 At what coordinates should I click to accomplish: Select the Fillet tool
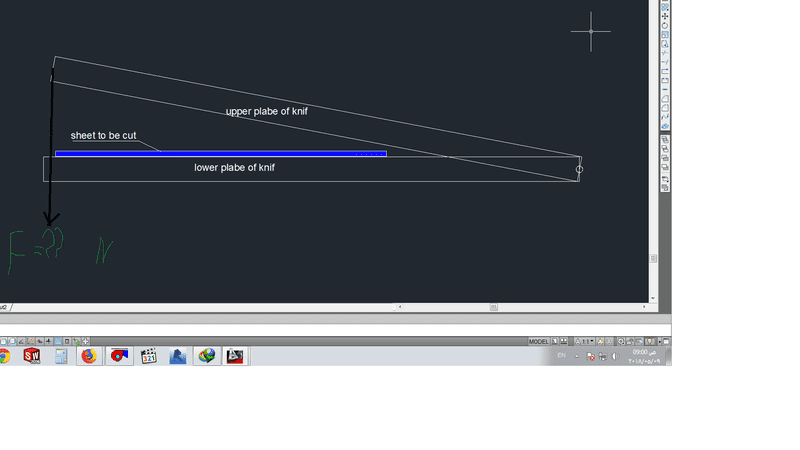(665, 108)
